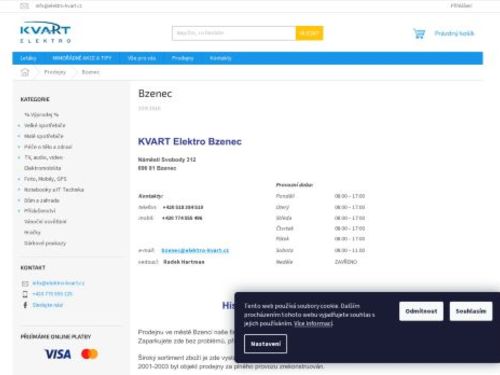Image resolution: width=500 pixels, height=375 pixels.
Task: Open the Přihlášení login link
Action: [x=461, y=6]
